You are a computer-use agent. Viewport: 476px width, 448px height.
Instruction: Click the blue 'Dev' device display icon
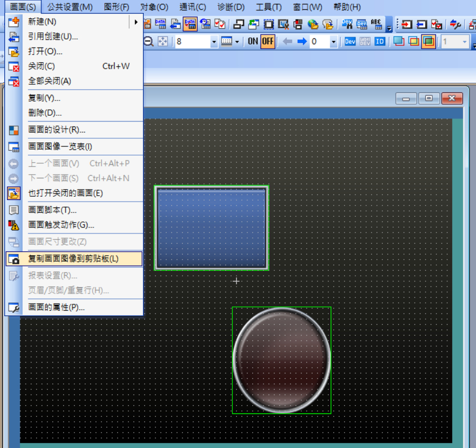[x=350, y=42]
